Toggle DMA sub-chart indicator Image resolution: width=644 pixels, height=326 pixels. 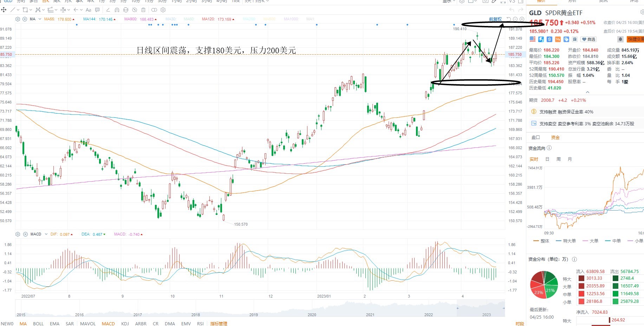(170, 324)
